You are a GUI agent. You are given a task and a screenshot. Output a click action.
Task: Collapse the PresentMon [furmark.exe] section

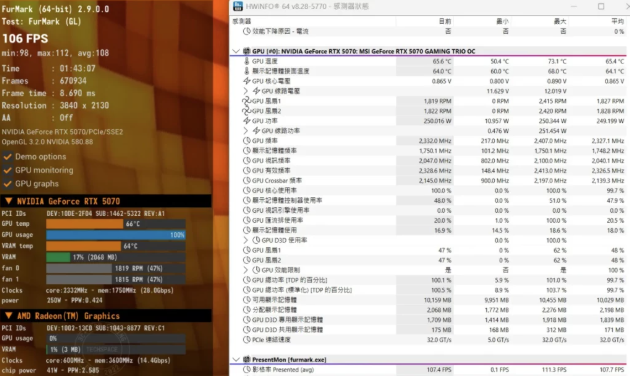point(236,360)
